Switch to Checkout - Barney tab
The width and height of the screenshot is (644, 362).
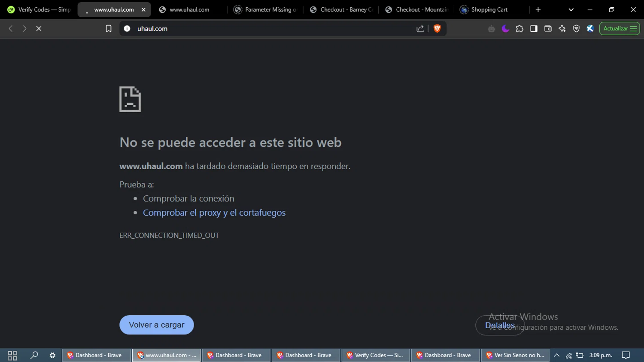pyautogui.click(x=341, y=9)
